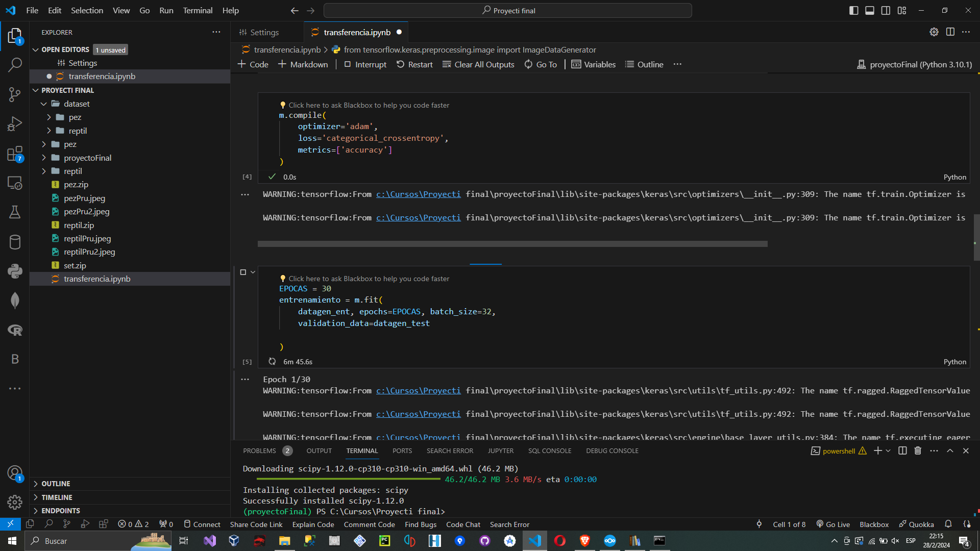
Task: Open the Testing flask icon view
Action: pos(15,212)
